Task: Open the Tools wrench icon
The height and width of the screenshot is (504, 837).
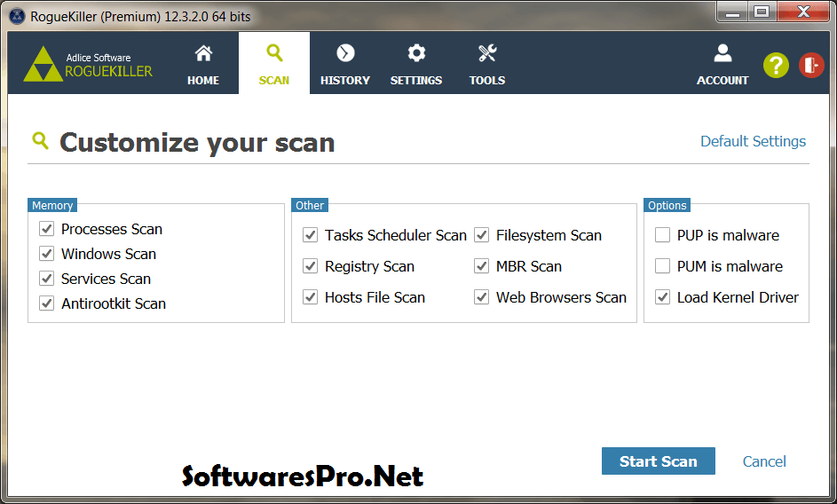Action: pyautogui.click(x=486, y=53)
